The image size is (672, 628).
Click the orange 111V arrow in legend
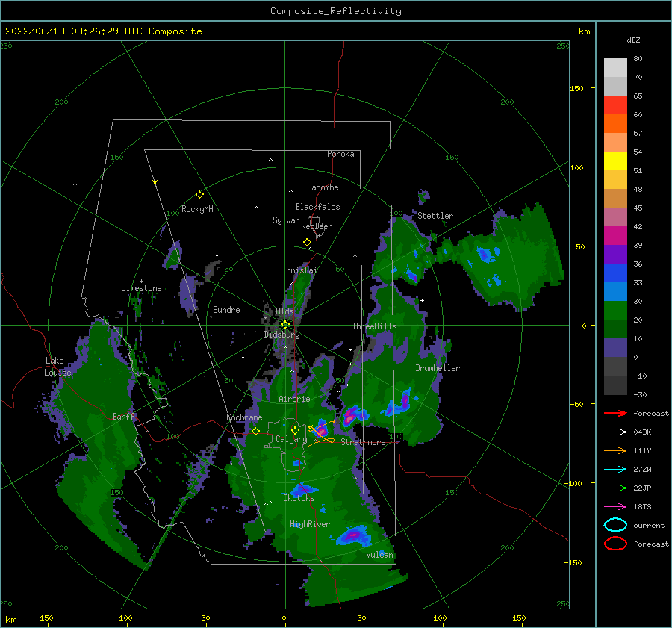pos(616,450)
